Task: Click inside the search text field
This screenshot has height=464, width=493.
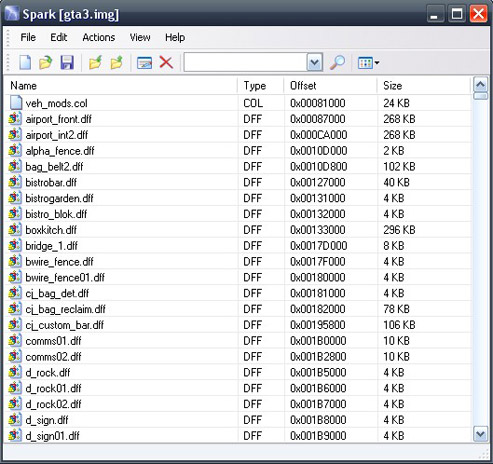Action: [245, 62]
